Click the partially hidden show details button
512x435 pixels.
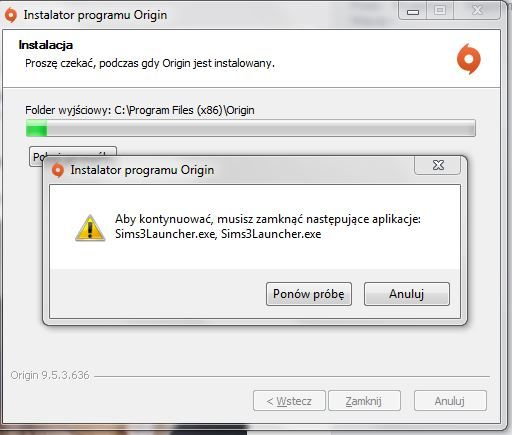[x=73, y=151]
